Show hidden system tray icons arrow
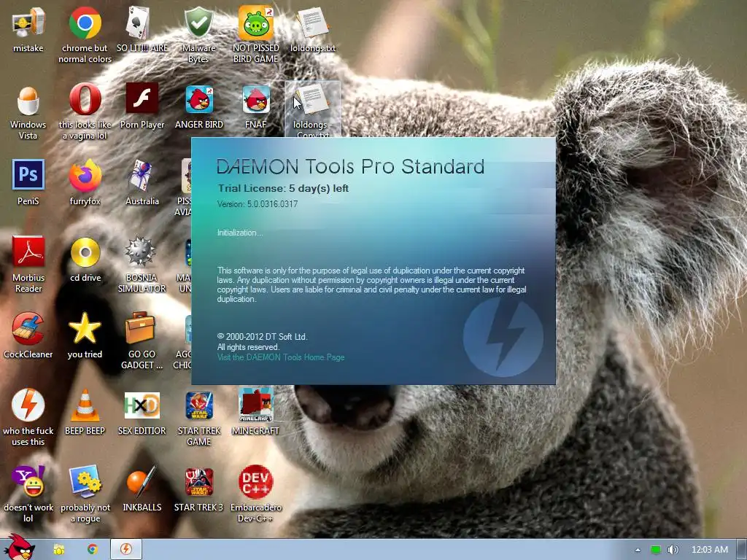Viewport: 747px width, 560px height. 638,550
